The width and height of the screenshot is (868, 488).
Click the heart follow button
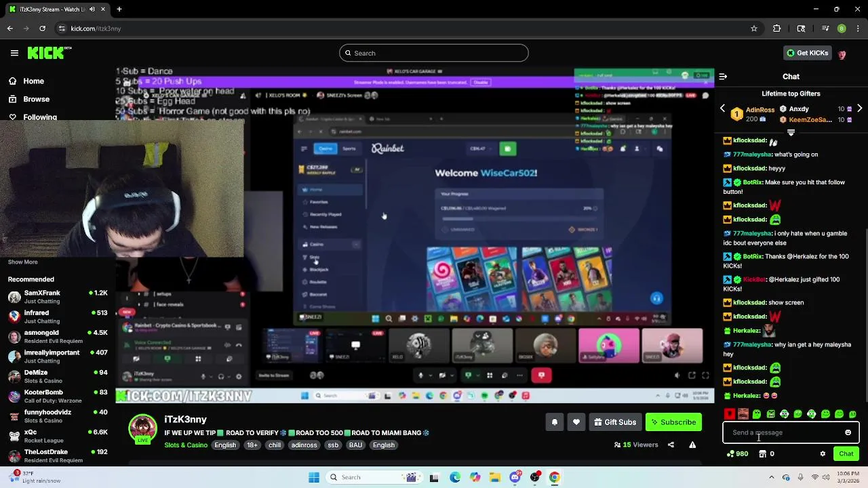pos(576,422)
